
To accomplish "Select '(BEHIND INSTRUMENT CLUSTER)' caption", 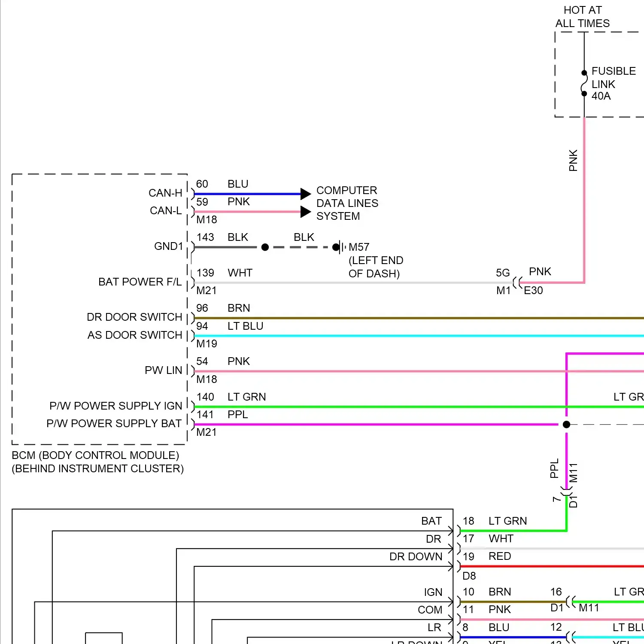I will pyautogui.click(x=98, y=469).
